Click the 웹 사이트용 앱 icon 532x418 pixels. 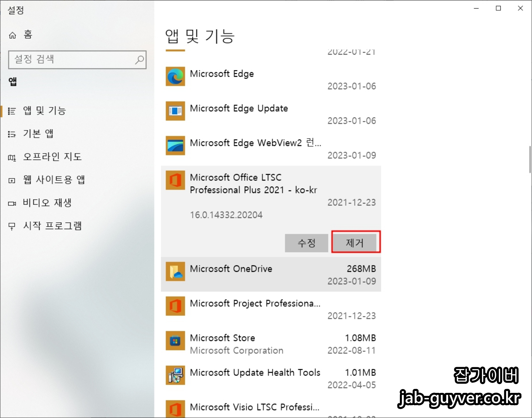pos(12,180)
